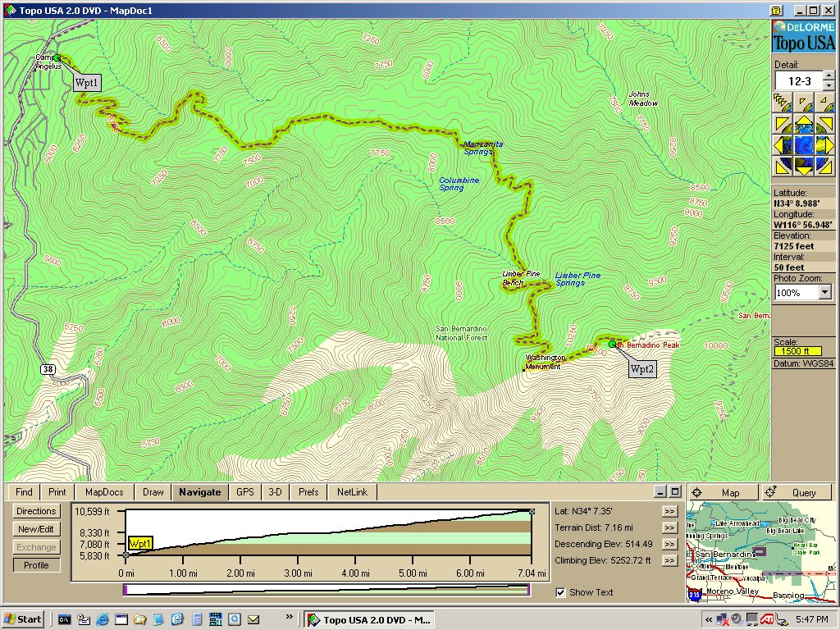Toggle the Show Text checkbox
This screenshot has height=630, width=840.
pyautogui.click(x=560, y=592)
